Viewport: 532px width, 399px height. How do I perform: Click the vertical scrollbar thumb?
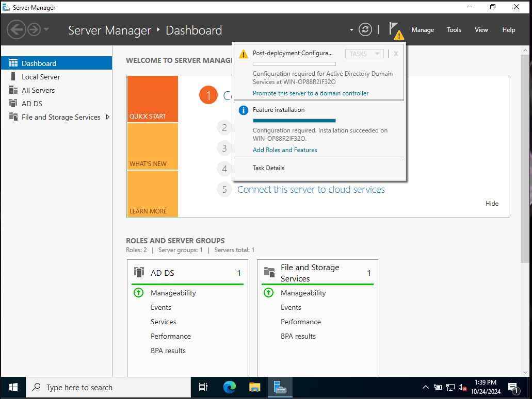525,158
